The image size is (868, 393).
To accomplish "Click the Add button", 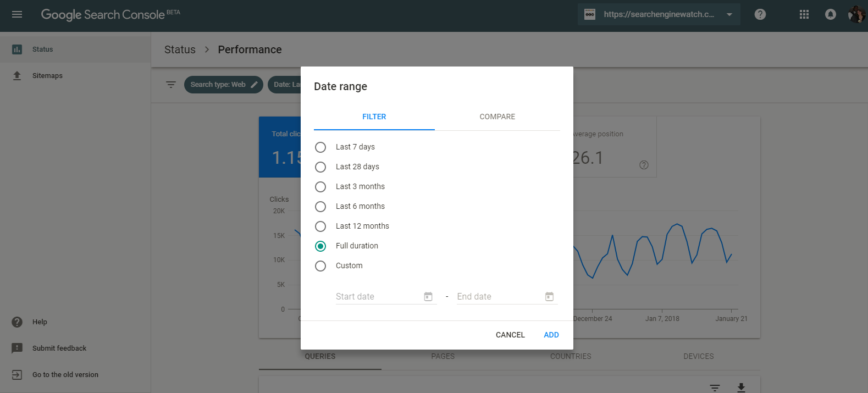I will click(551, 335).
